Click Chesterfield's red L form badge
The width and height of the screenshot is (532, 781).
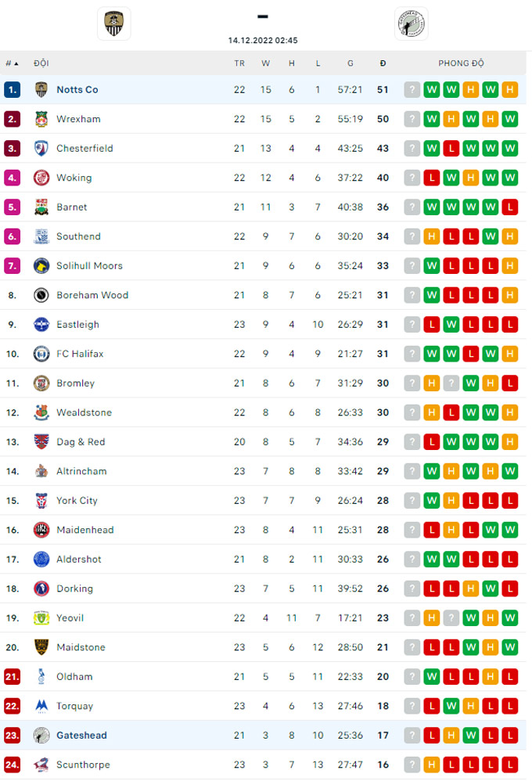coord(451,149)
